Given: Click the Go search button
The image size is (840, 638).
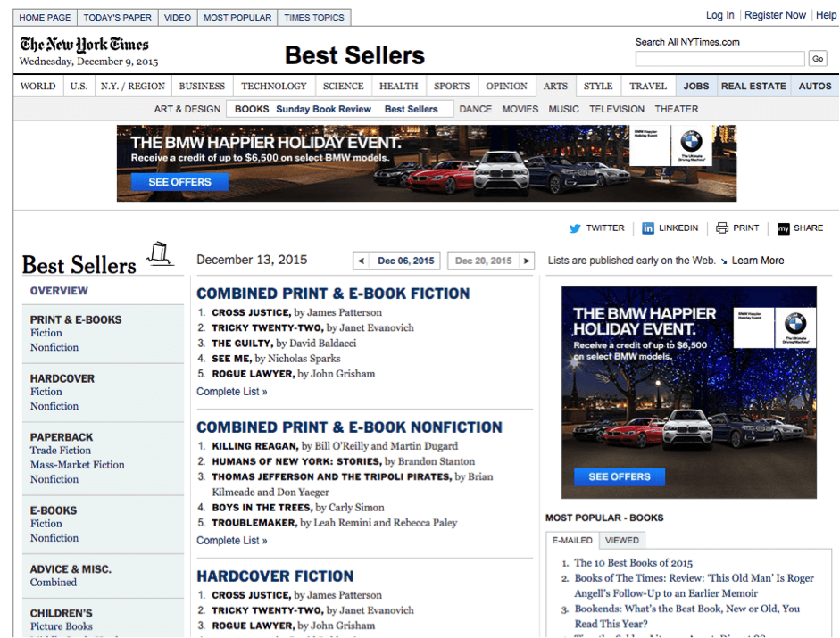Looking at the screenshot, I should pyautogui.click(x=818, y=58).
